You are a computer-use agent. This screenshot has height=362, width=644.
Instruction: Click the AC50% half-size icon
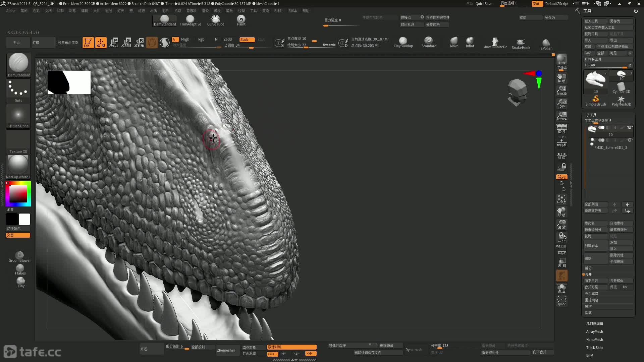coord(561,116)
